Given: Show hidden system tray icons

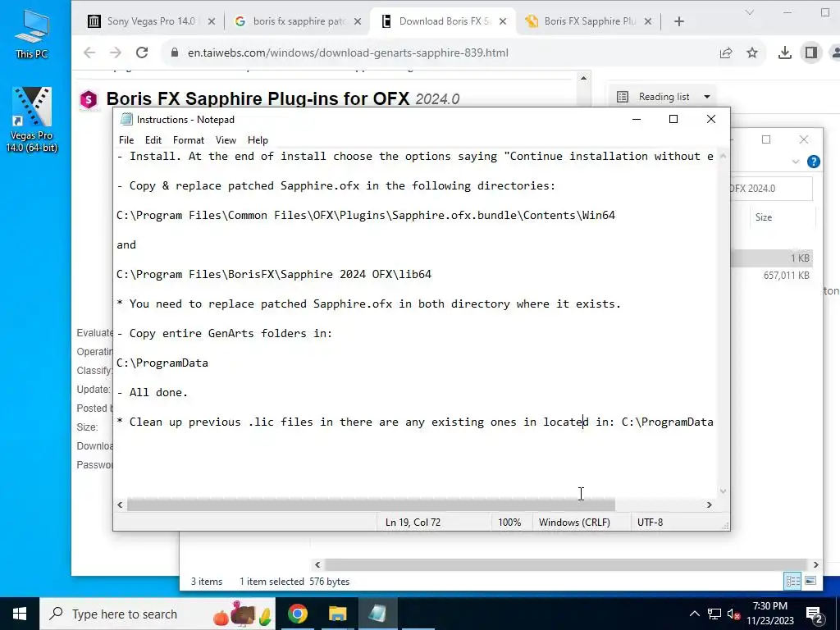Looking at the screenshot, I should point(694,614).
